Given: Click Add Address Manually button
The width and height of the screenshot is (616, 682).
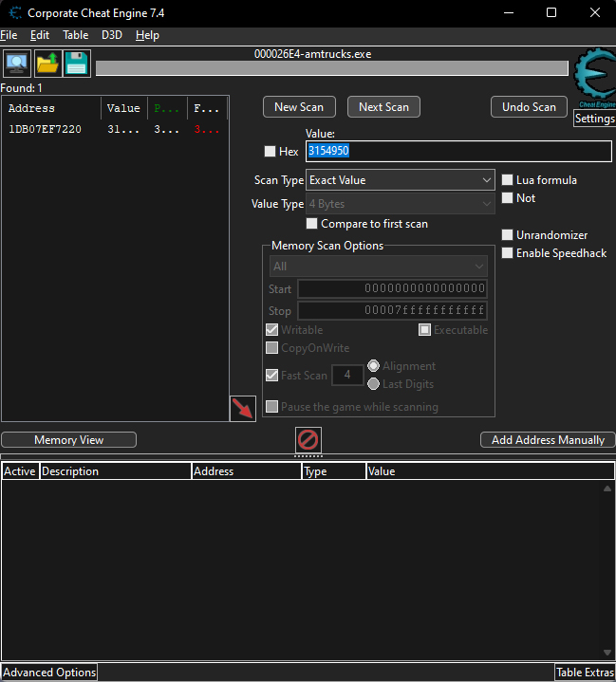Looking at the screenshot, I should [548, 440].
